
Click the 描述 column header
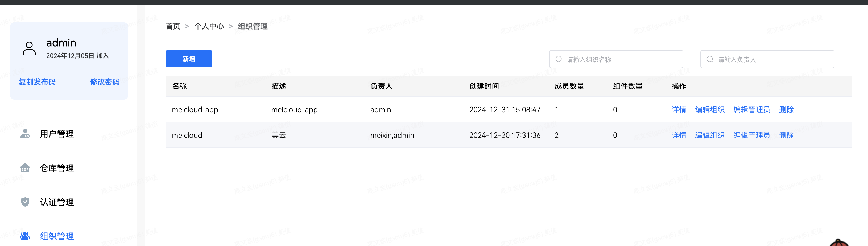click(x=279, y=86)
